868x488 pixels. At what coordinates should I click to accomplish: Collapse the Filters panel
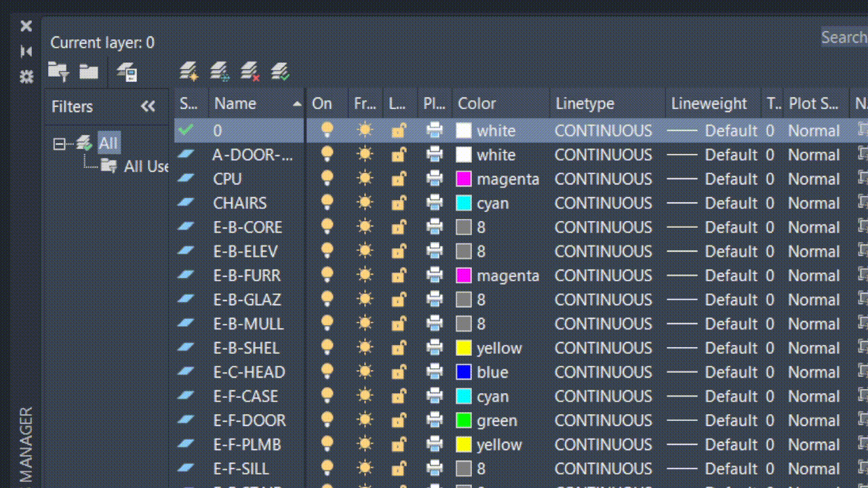[148, 106]
